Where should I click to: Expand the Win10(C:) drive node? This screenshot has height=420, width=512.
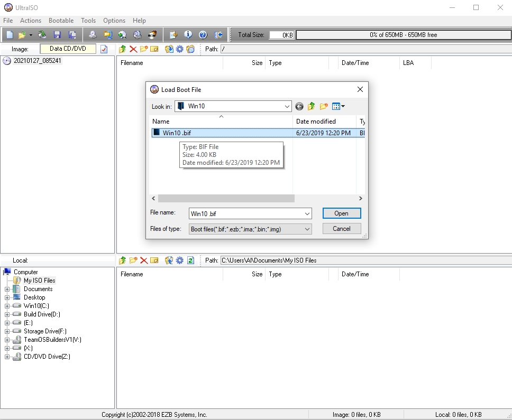click(7, 306)
